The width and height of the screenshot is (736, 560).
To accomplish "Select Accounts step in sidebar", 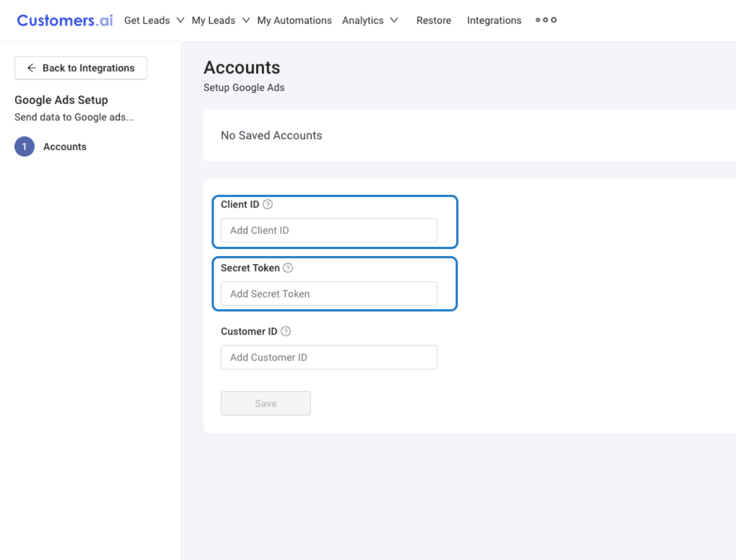I will (65, 147).
